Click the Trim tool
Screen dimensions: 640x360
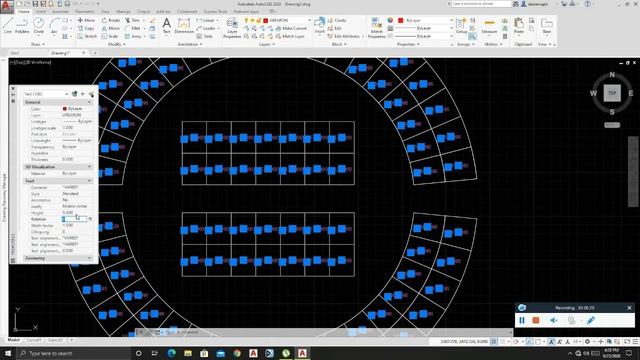(133, 20)
